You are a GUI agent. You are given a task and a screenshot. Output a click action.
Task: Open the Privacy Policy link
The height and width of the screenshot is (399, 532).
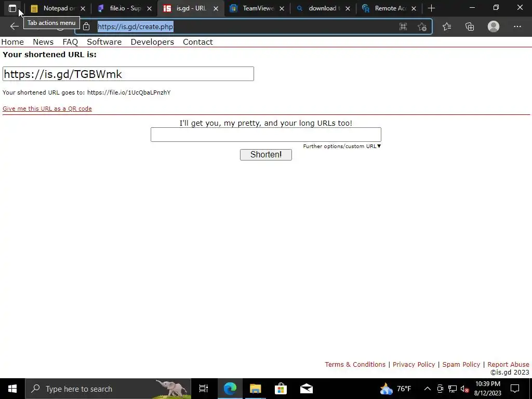414,364
